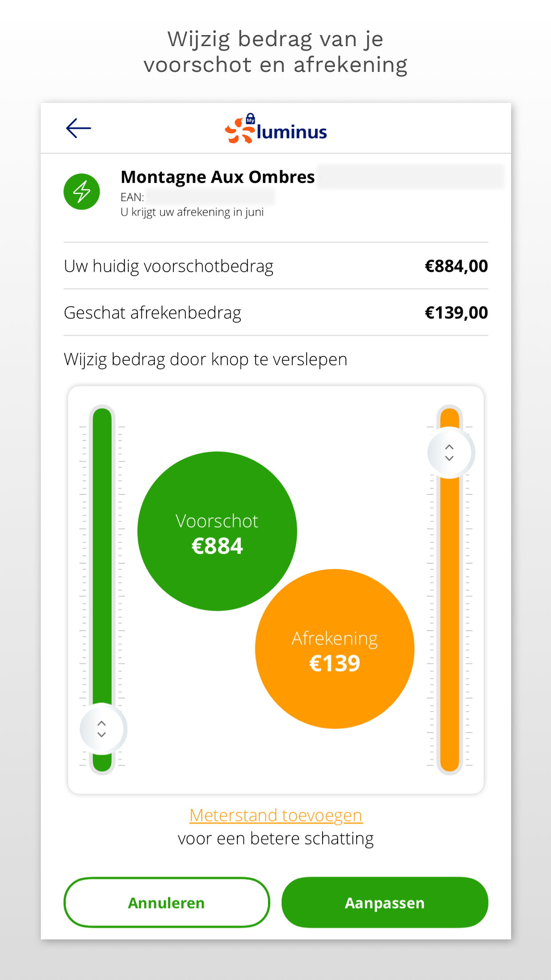Select the Montagne Aux Ombres address title

click(217, 177)
